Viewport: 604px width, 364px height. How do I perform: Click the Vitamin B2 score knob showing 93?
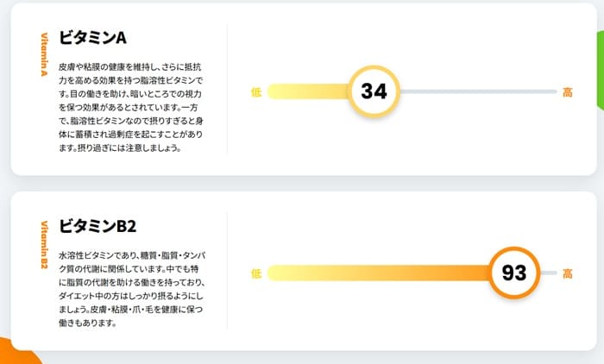coord(514,273)
